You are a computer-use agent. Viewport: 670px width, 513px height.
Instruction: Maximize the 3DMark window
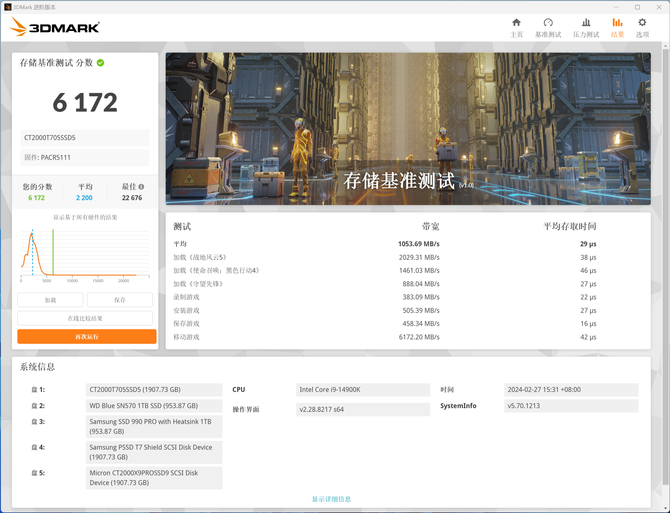click(639, 6)
